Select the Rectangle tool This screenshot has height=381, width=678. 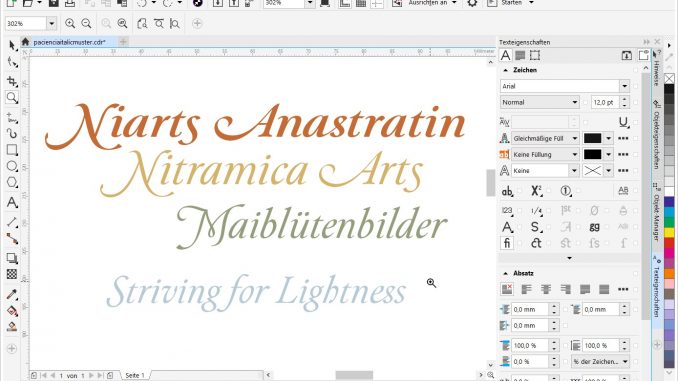(12, 150)
